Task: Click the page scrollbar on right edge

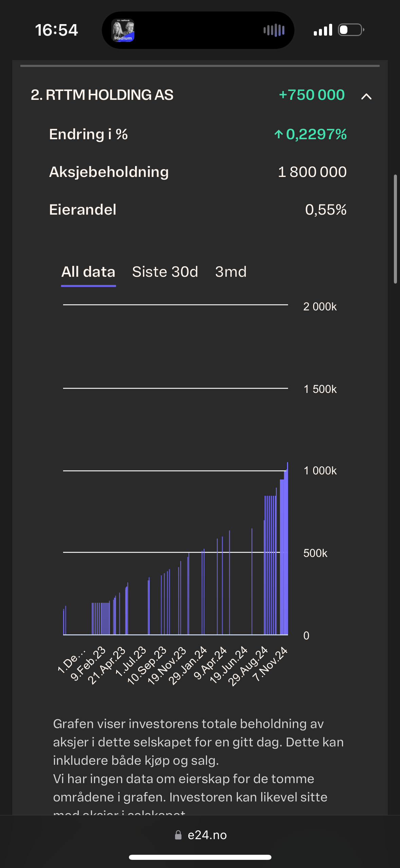Action: pos(395,229)
